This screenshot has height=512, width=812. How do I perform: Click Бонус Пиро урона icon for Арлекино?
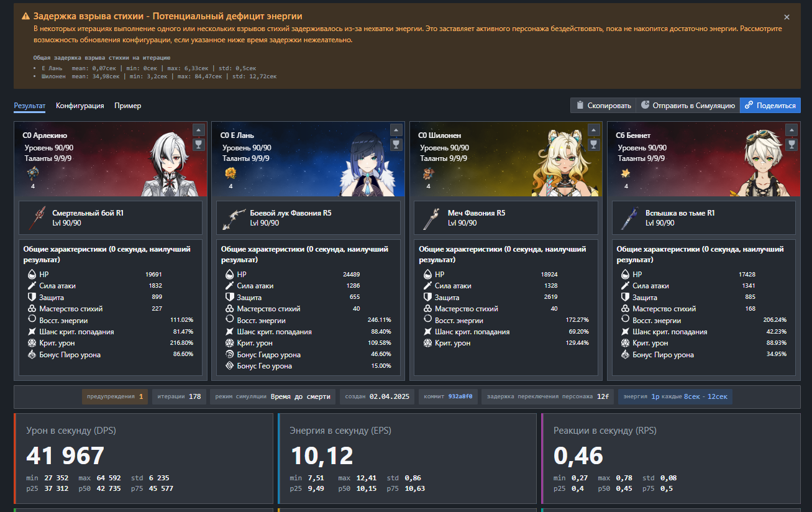(x=32, y=355)
